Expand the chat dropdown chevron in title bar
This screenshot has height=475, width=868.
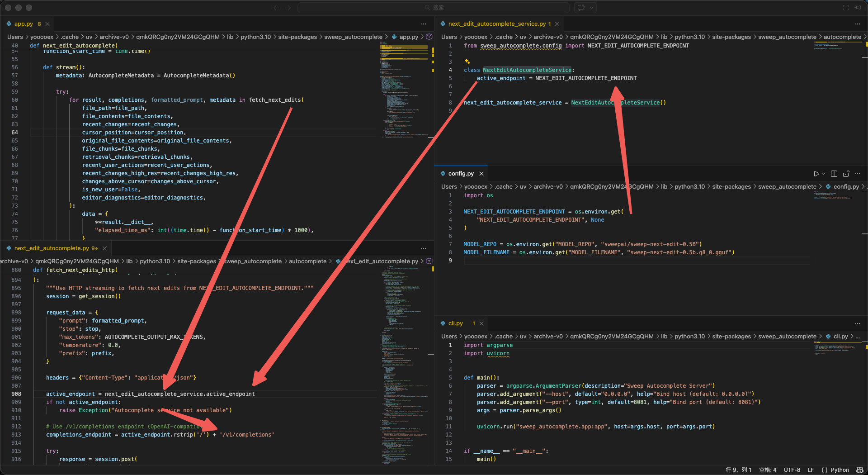pyautogui.click(x=591, y=7)
